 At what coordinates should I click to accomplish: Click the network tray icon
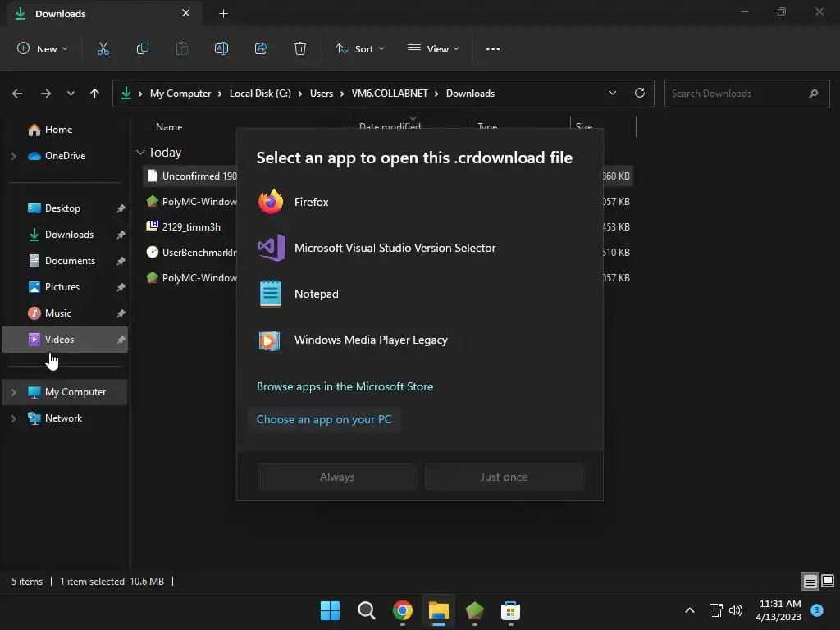tap(715, 610)
